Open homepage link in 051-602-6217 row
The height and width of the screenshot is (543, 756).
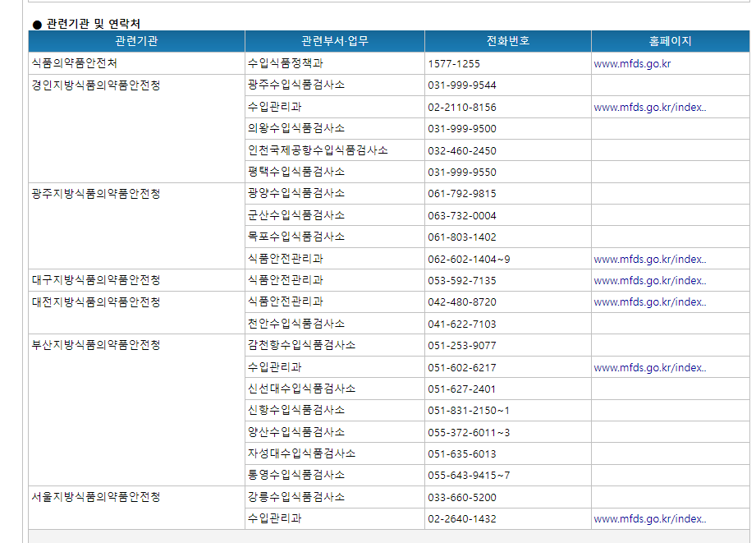(650, 367)
